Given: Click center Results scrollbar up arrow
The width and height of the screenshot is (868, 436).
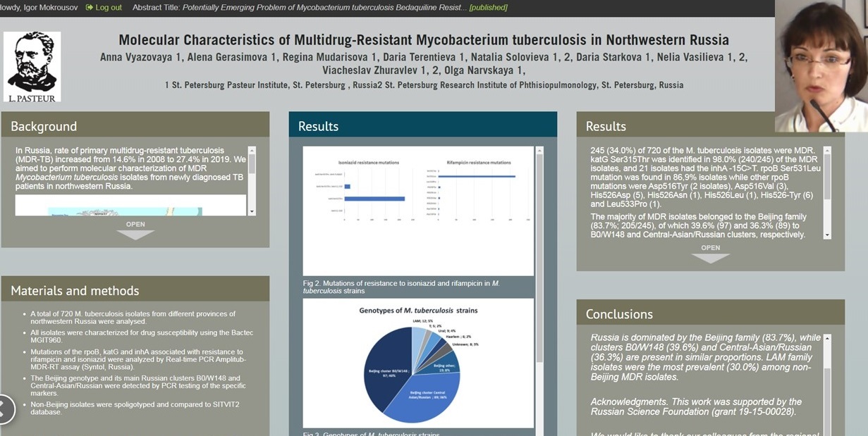Looking at the screenshot, I should 540,150.
